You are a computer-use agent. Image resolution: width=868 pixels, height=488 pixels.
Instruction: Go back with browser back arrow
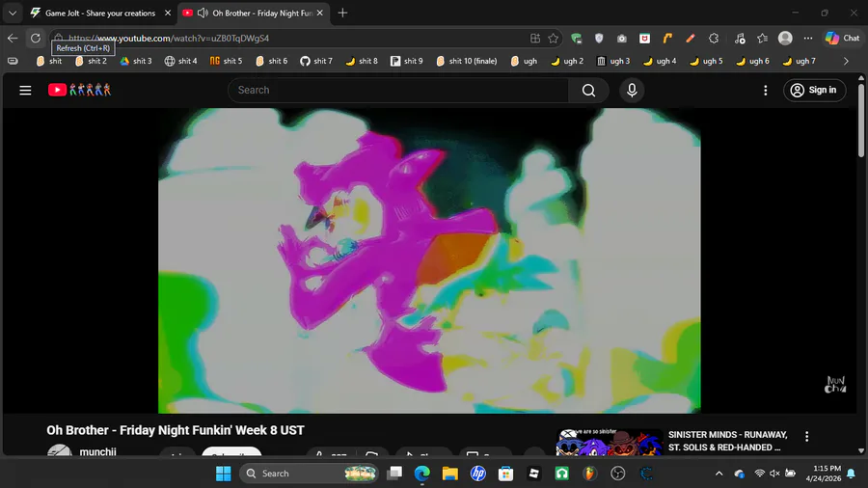(x=13, y=39)
